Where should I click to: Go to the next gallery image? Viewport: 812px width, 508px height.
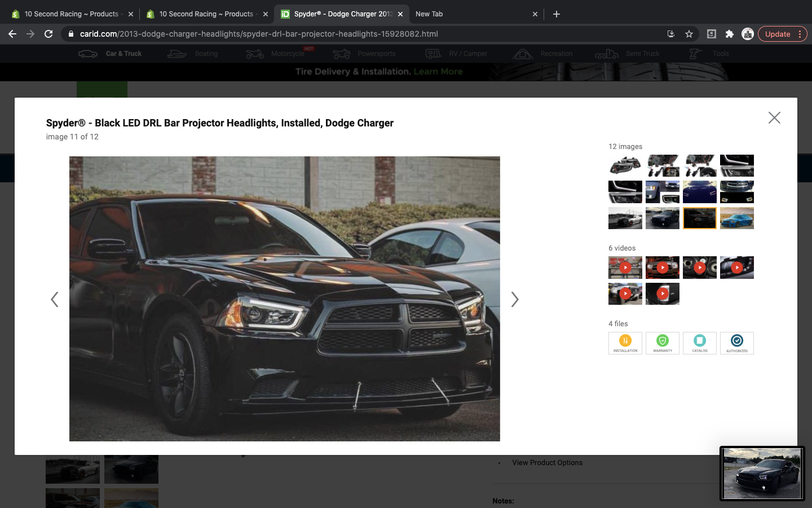coord(514,299)
